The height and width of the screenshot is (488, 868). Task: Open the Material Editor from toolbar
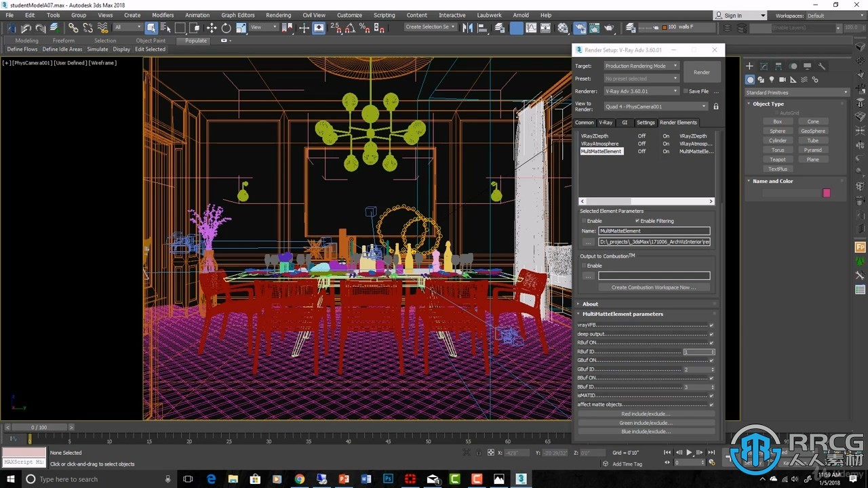563,28
